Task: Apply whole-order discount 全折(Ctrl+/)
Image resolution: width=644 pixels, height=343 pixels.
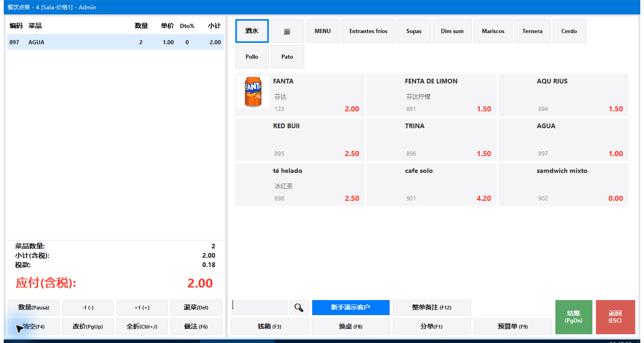Action: click(x=142, y=327)
